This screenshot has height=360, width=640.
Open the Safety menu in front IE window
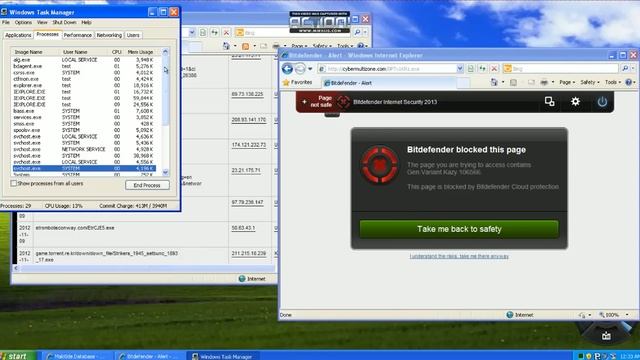(x=590, y=82)
